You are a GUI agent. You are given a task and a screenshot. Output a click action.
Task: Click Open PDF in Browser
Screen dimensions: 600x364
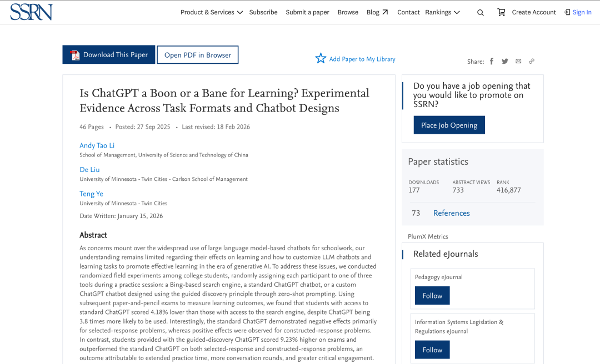click(198, 55)
